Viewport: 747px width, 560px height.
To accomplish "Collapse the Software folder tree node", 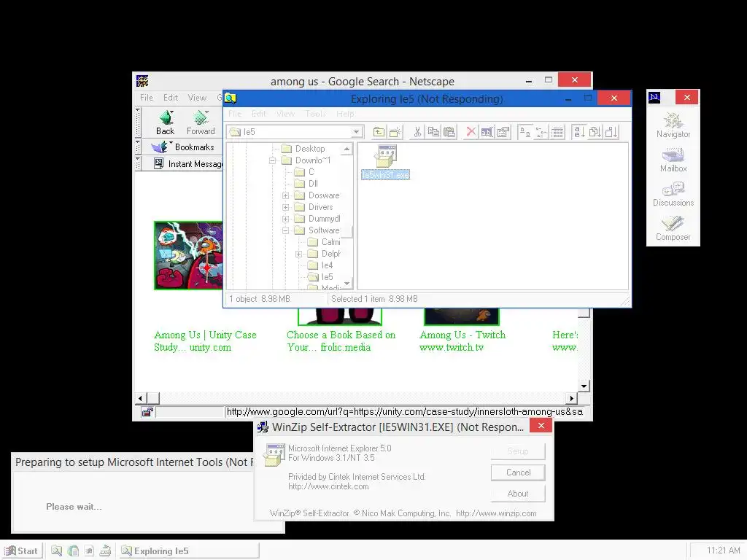I will coord(285,230).
